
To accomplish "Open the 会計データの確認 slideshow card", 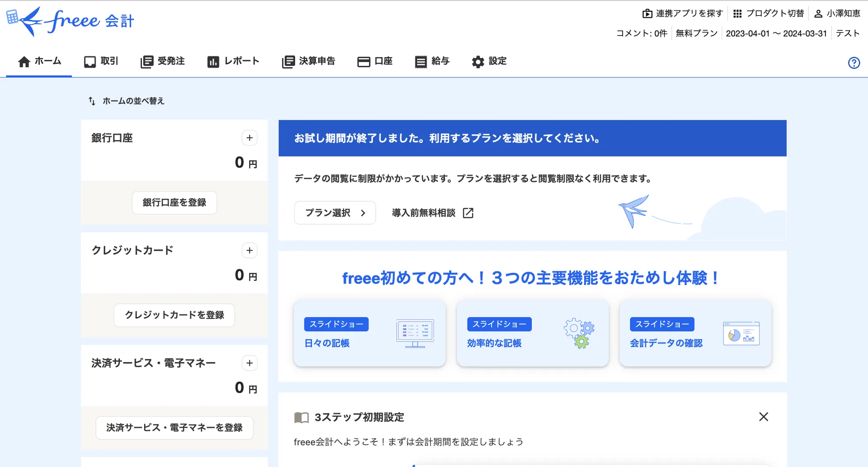I will tap(695, 333).
